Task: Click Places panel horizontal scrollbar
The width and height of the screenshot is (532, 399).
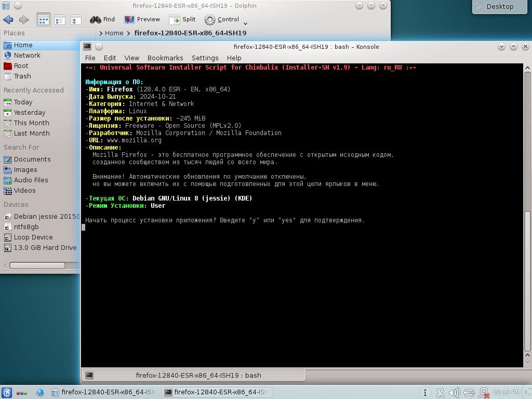Action: pyautogui.click(x=37, y=265)
